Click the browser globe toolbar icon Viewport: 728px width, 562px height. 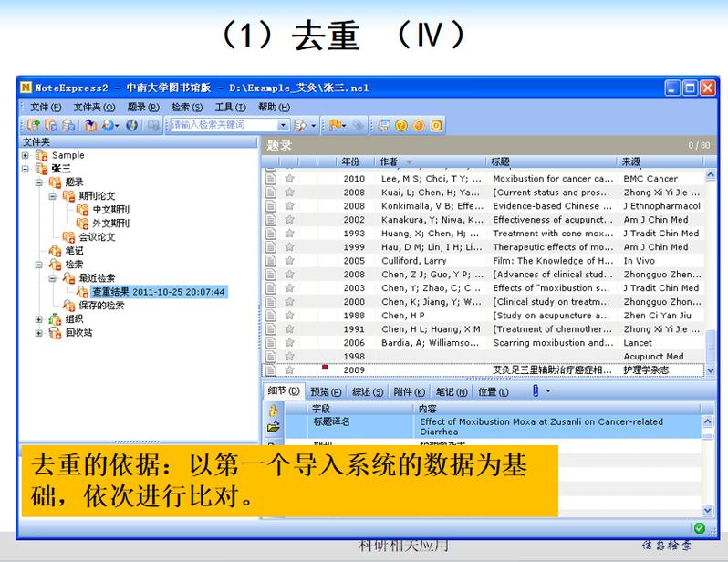pos(132,125)
